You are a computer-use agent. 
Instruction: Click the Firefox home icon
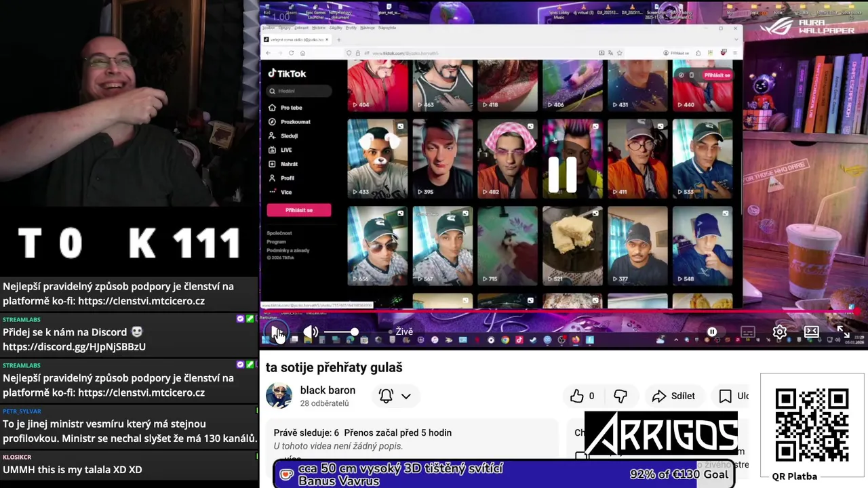point(302,53)
